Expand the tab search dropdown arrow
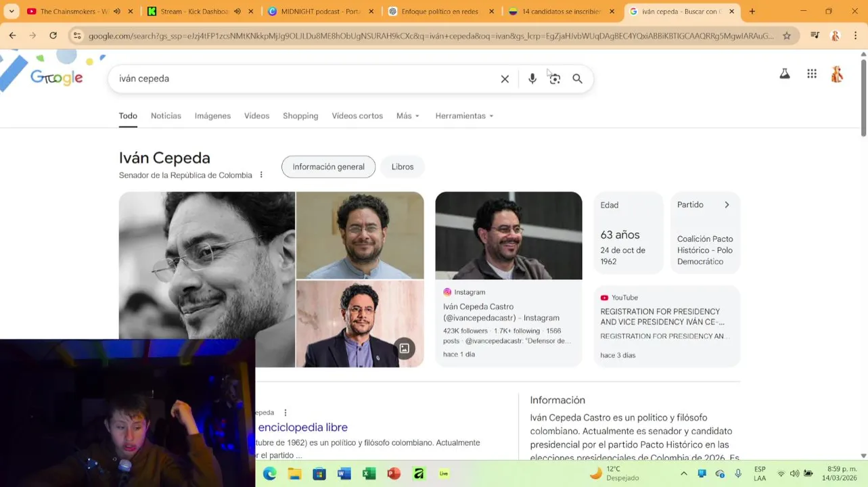The image size is (868, 487). [x=12, y=11]
